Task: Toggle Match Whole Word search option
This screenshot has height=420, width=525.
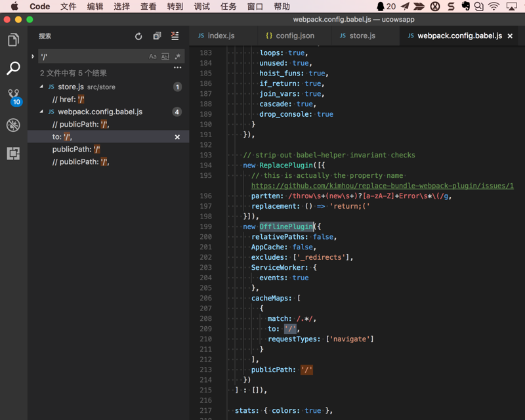Action: pyautogui.click(x=165, y=56)
